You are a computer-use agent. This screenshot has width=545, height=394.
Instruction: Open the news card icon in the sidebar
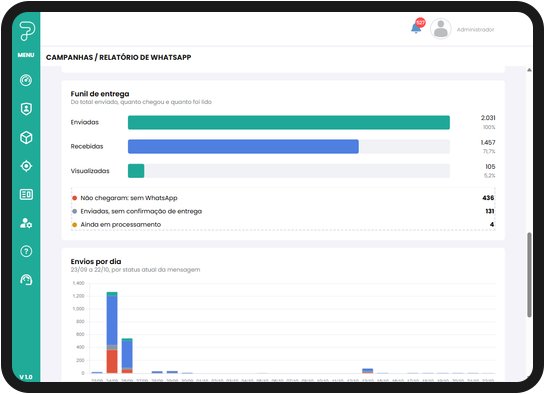tap(26, 194)
